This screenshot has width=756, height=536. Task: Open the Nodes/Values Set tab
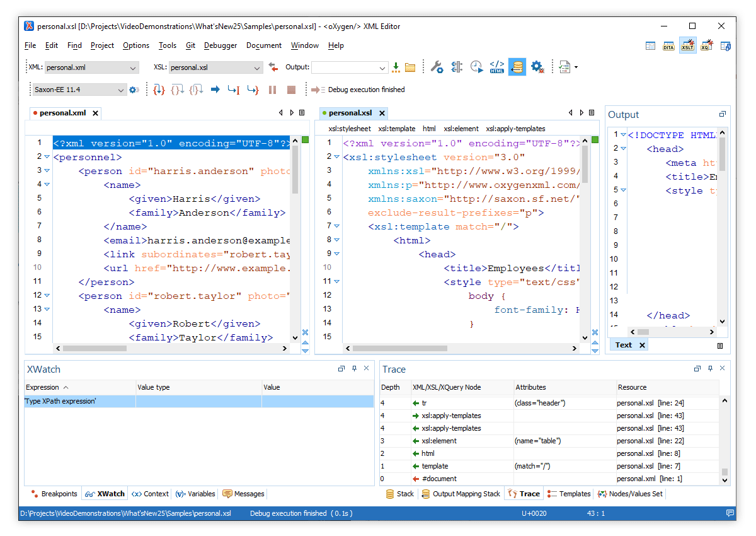630,494
